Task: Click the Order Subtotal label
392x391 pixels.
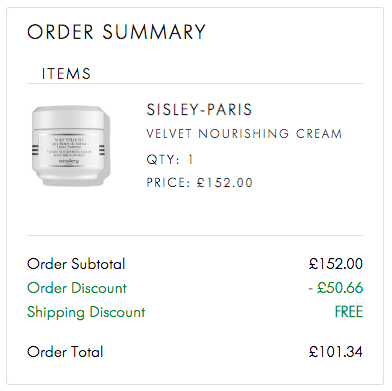Action: click(76, 264)
